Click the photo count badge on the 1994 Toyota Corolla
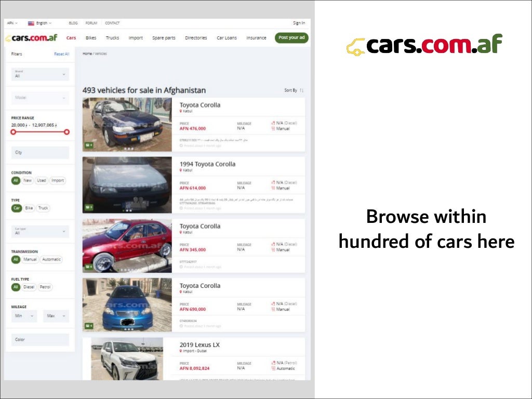The height and width of the screenshot is (399, 532). coord(89,207)
